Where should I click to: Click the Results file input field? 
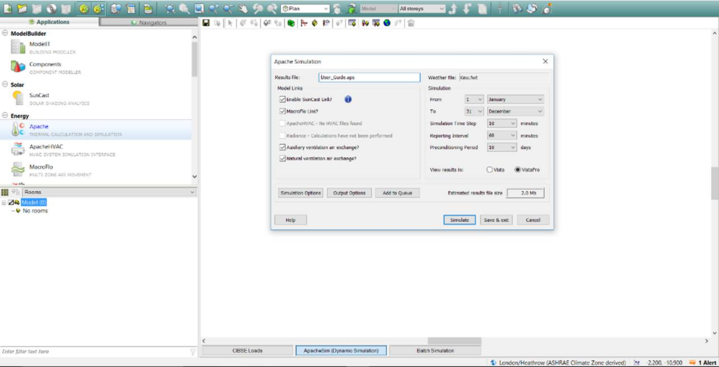[369, 78]
